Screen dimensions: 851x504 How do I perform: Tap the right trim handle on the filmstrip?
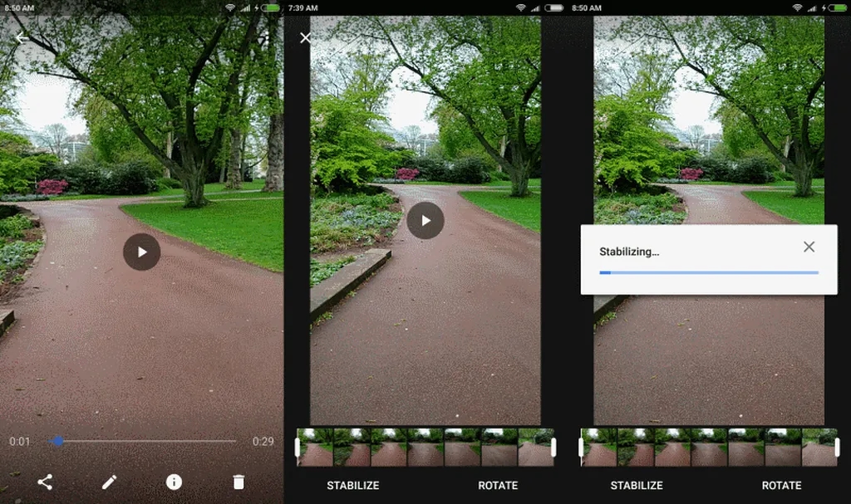[x=552, y=447]
